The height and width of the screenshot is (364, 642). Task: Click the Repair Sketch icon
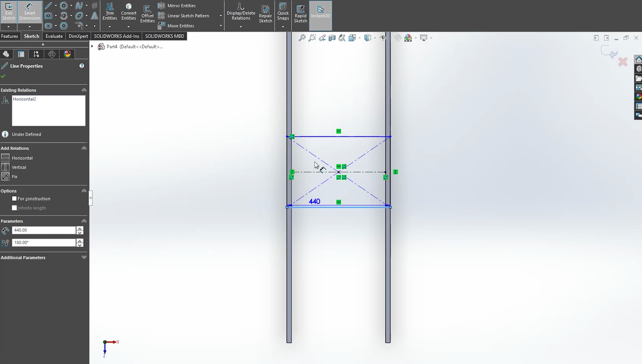(265, 14)
